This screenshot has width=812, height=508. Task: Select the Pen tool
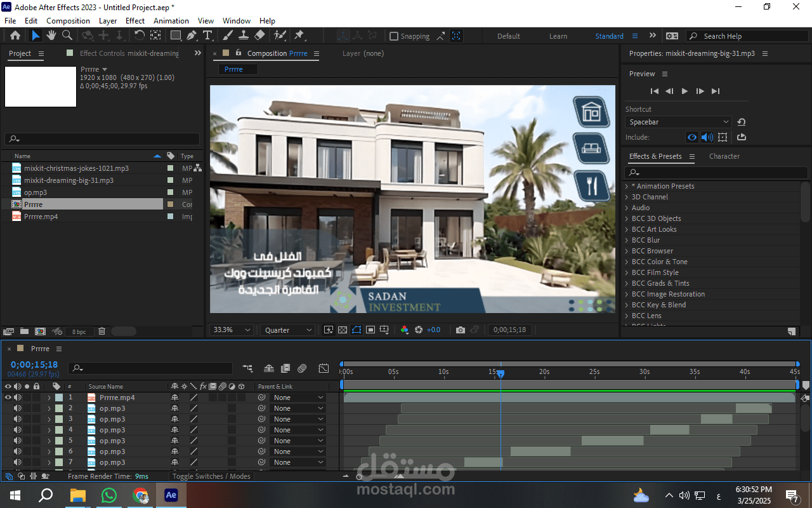[192, 36]
